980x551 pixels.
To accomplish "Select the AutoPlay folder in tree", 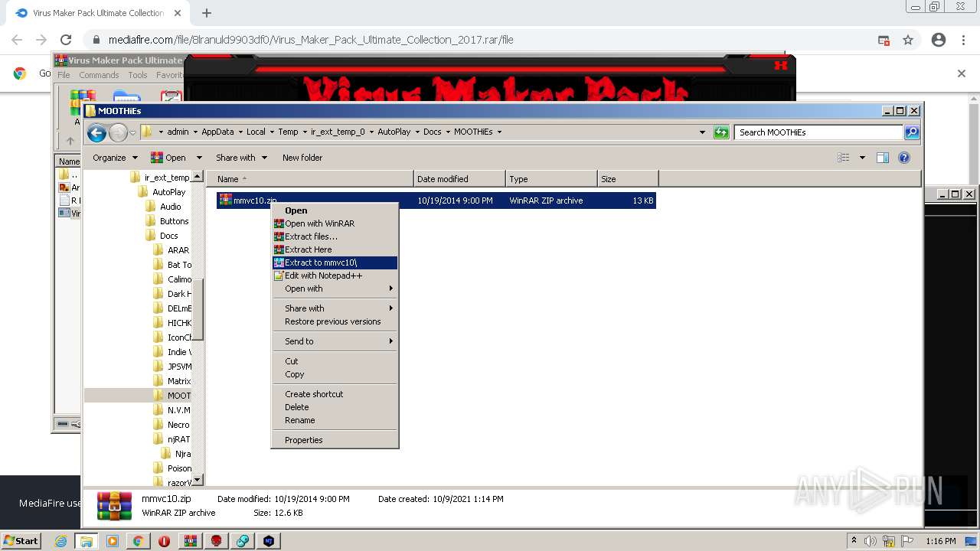I will (168, 192).
